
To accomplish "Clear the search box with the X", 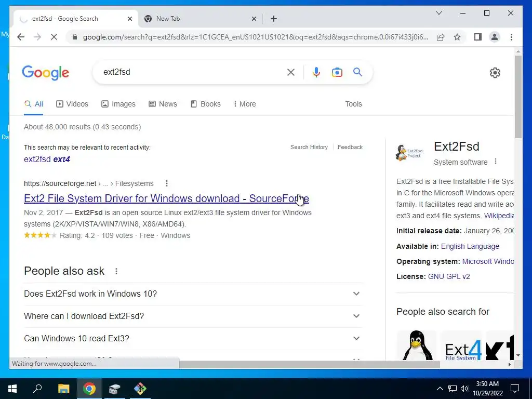I will coord(291,72).
